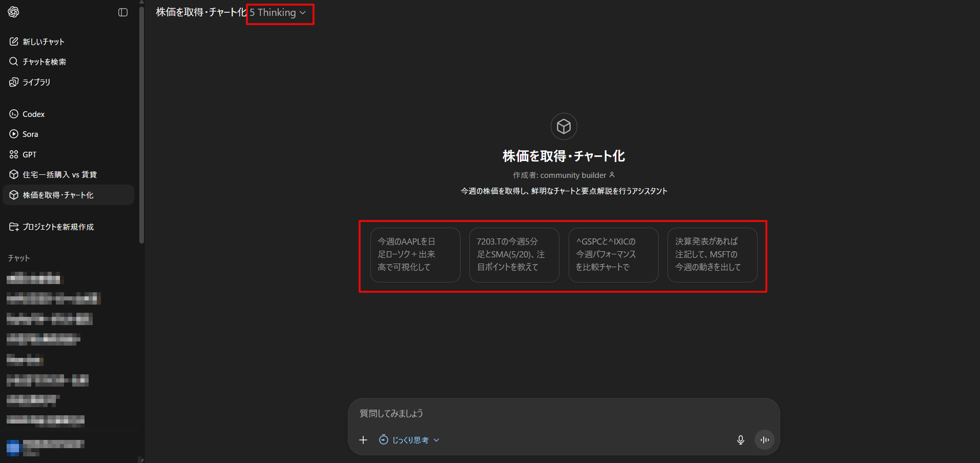Screen dimensions: 980x463
Task: Open チャットを検索 search
Action: point(44,62)
